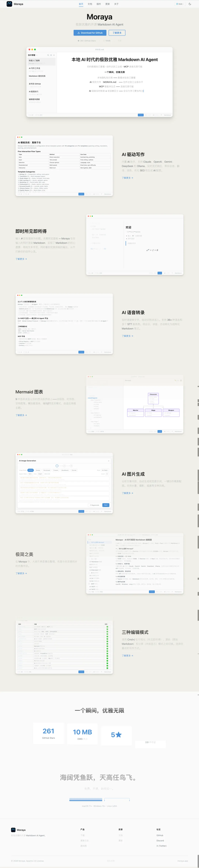Open the moraya.app link in footer

(183, 861)
